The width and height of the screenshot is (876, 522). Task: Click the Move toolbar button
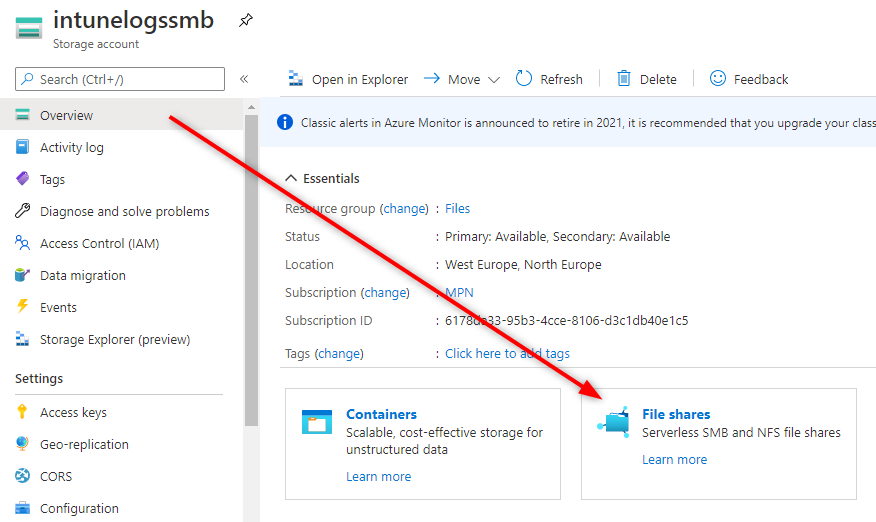pyautogui.click(x=451, y=79)
